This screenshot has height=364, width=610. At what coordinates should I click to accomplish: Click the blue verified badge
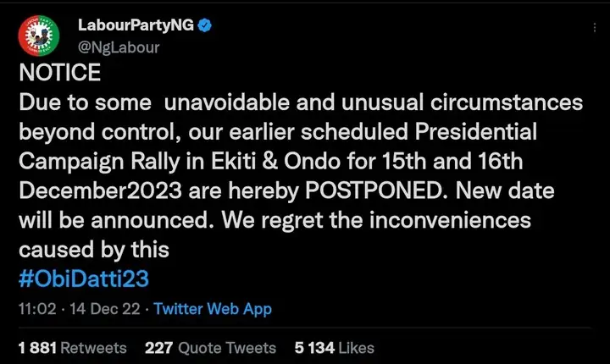[x=203, y=28]
